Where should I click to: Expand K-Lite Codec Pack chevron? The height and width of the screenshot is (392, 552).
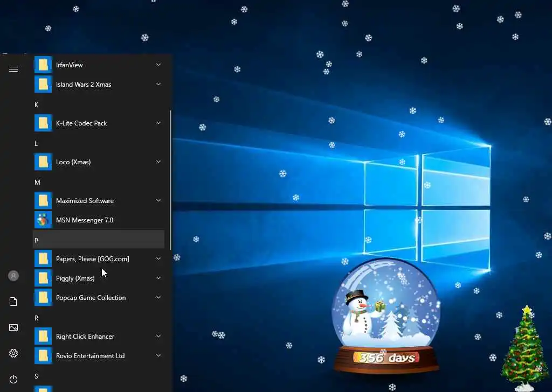(158, 123)
